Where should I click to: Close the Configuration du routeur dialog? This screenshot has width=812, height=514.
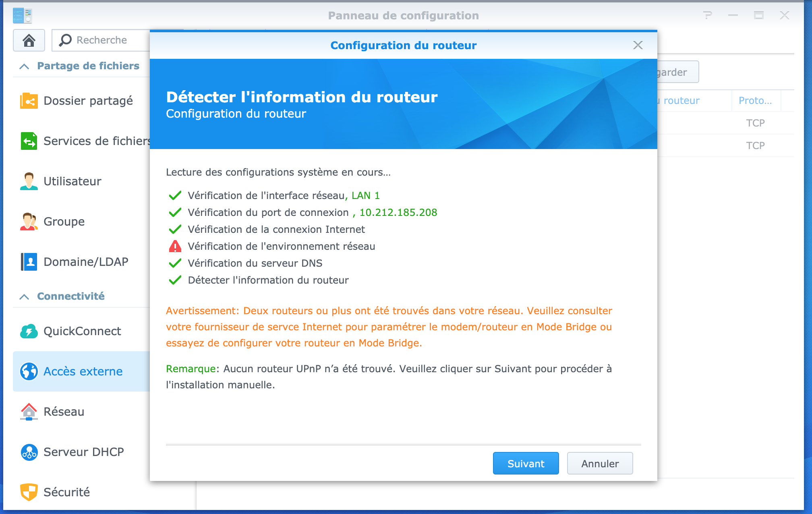click(638, 45)
